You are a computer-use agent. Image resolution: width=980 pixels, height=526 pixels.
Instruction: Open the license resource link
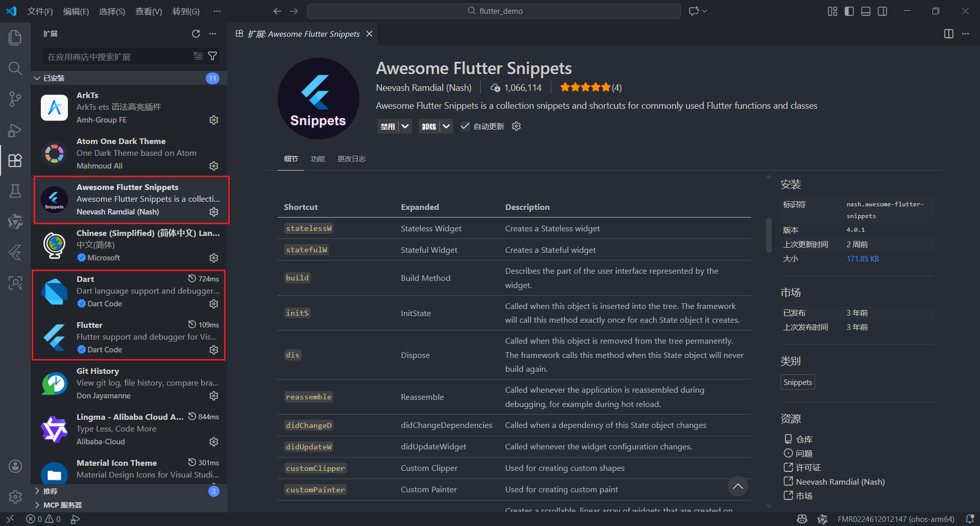coord(802,467)
